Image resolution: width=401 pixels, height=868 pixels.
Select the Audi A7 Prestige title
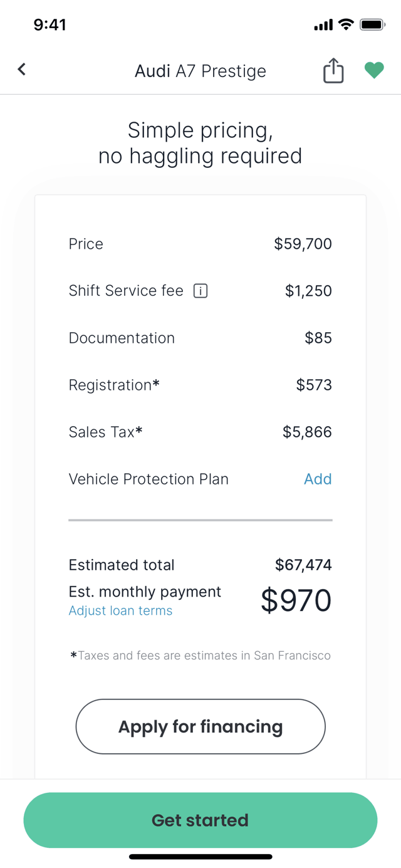(x=200, y=71)
